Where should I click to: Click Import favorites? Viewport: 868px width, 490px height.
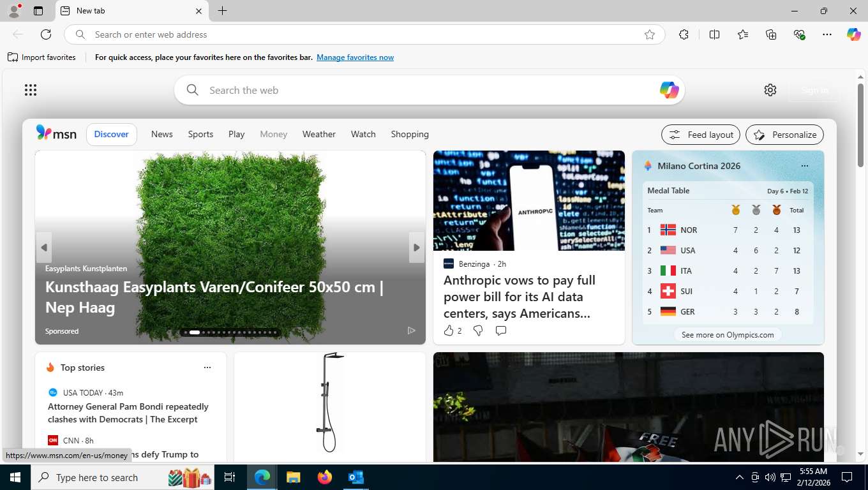click(x=41, y=57)
